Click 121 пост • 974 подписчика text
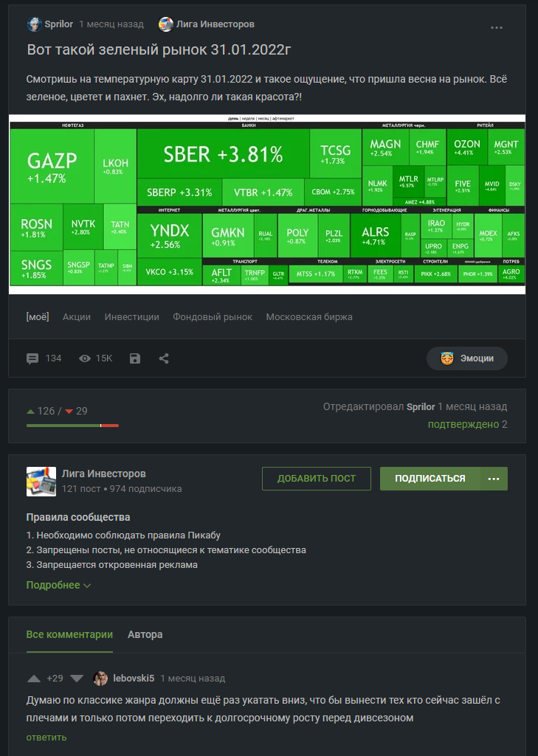The width and height of the screenshot is (538, 756). pos(122,489)
